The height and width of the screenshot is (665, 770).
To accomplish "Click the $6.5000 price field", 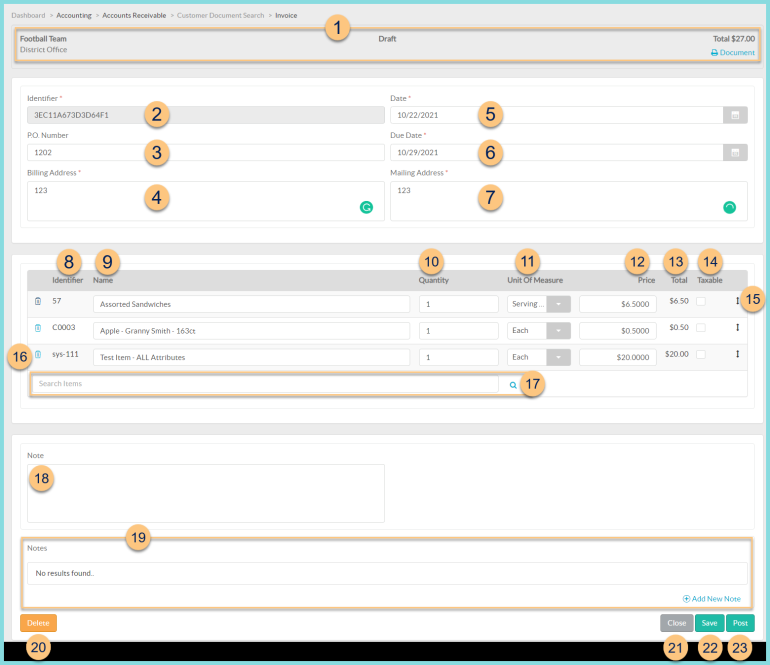I will pyautogui.click(x=618, y=304).
